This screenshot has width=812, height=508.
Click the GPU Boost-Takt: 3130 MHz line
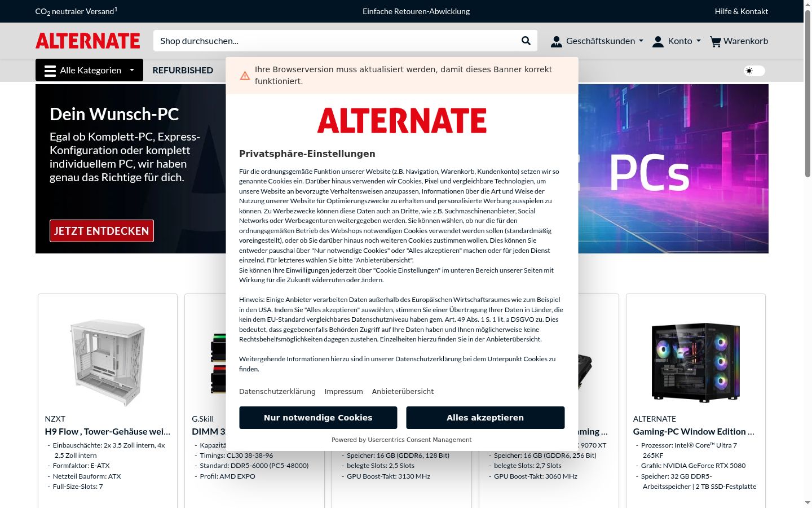[x=389, y=476]
